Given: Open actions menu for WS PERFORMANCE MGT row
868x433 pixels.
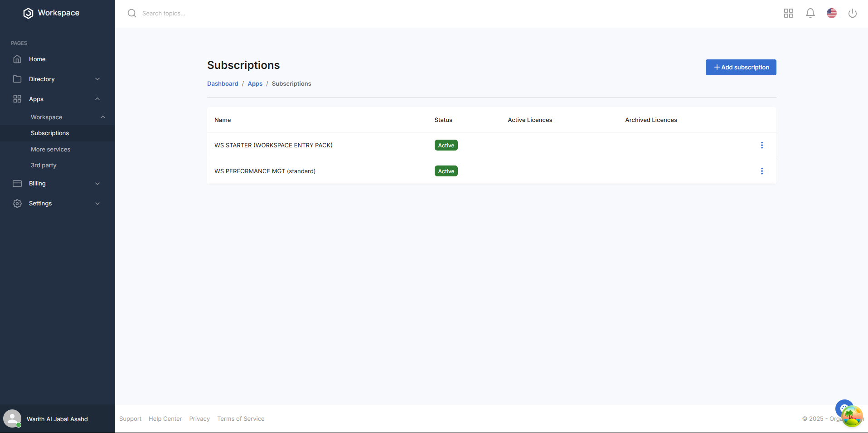Looking at the screenshot, I should (762, 171).
